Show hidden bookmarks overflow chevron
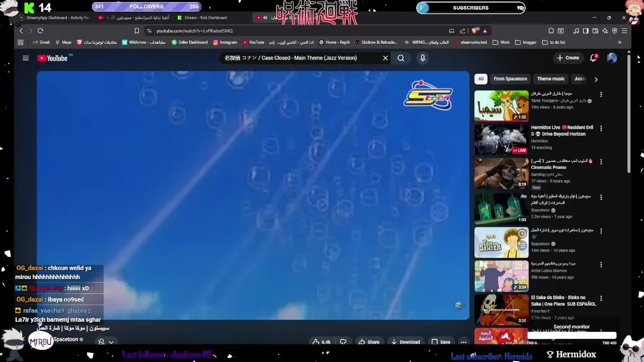This screenshot has width=644, height=362. coord(619,42)
